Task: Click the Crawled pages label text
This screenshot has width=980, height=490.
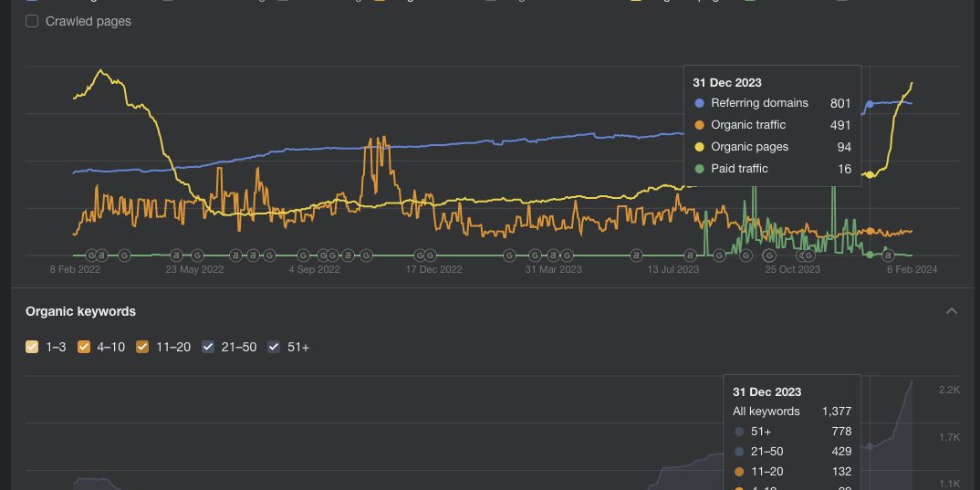Action: click(x=89, y=21)
